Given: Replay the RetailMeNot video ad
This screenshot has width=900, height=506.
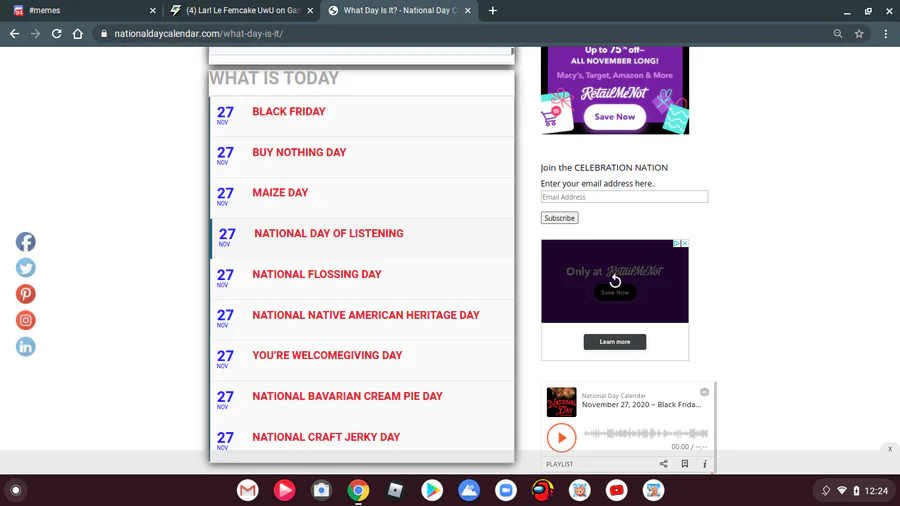Looking at the screenshot, I should tap(615, 282).
